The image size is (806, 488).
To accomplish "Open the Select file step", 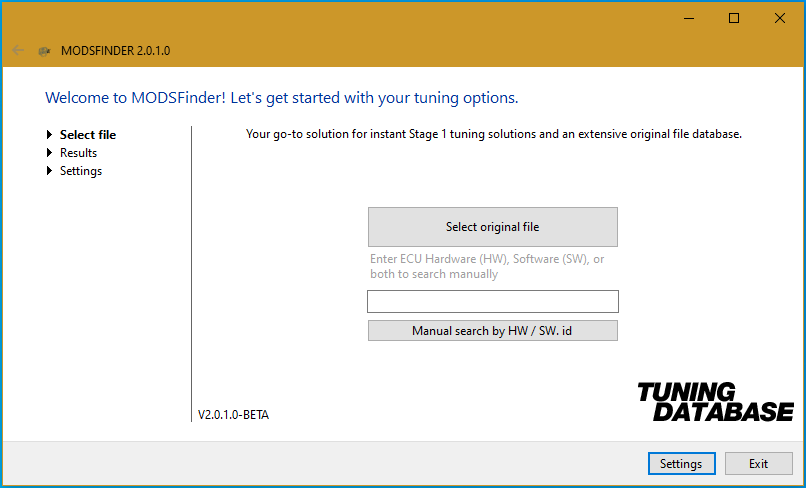I will click(x=88, y=135).
